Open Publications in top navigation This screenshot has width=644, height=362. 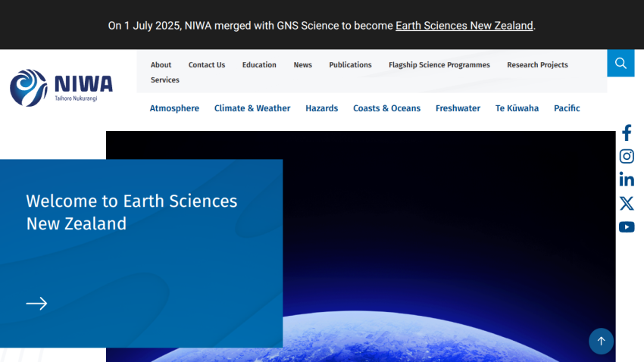[x=350, y=65]
